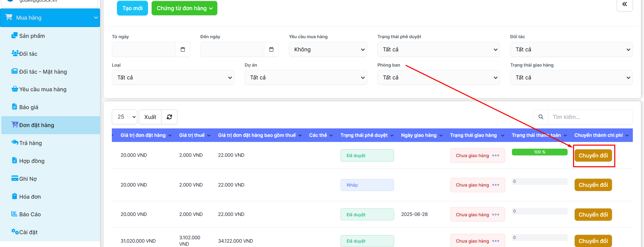Click the Tìm kiếm search field
Image resolution: width=644 pixels, height=247 pixels.
[x=590, y=117]
